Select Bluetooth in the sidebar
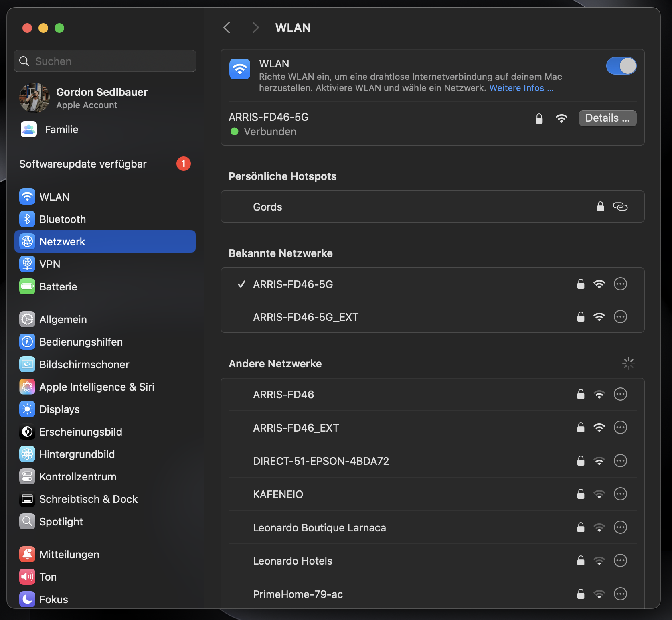Image resolution: width=672 pixels, height=620 pixels. [63, 219]
